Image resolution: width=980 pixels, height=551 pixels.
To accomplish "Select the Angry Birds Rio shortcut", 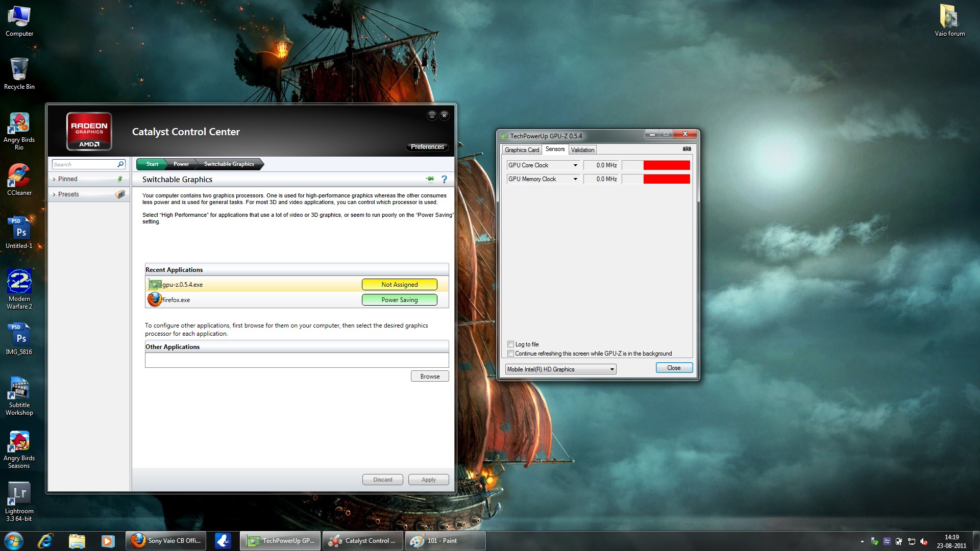I will (19, 131).
